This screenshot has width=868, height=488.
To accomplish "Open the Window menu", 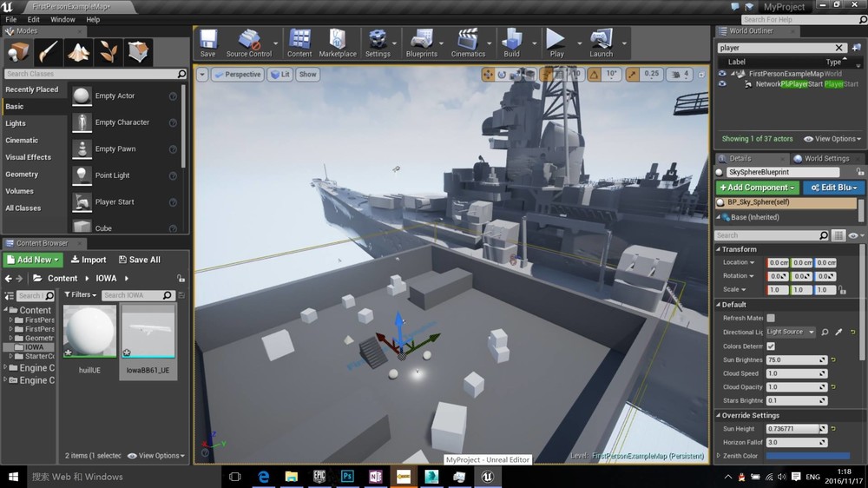I will click(62, 19).
